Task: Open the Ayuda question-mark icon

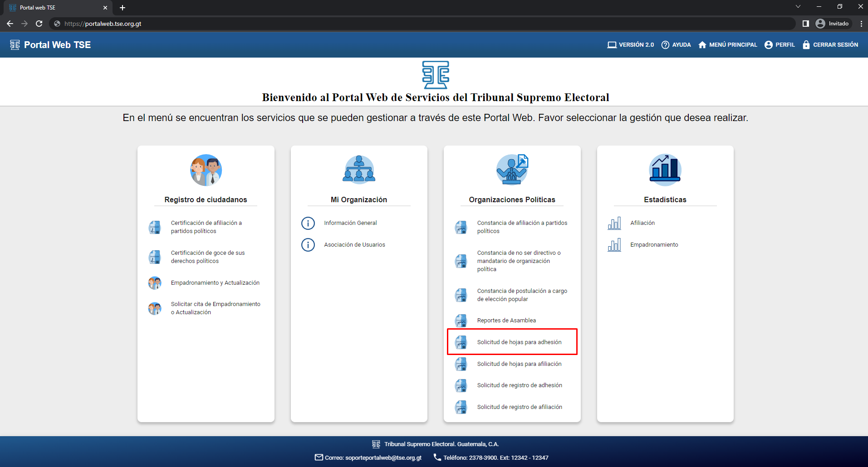Action: click(665, 45)
